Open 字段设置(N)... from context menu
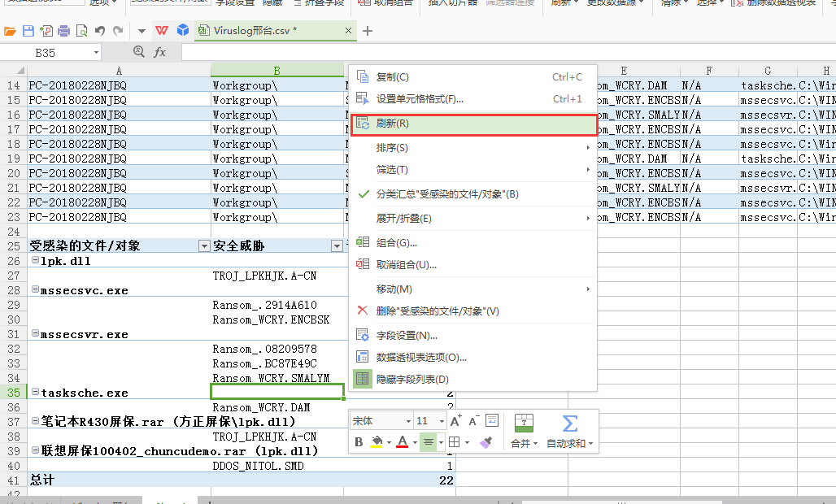This screenshot has width=836, height=504. 472,336
